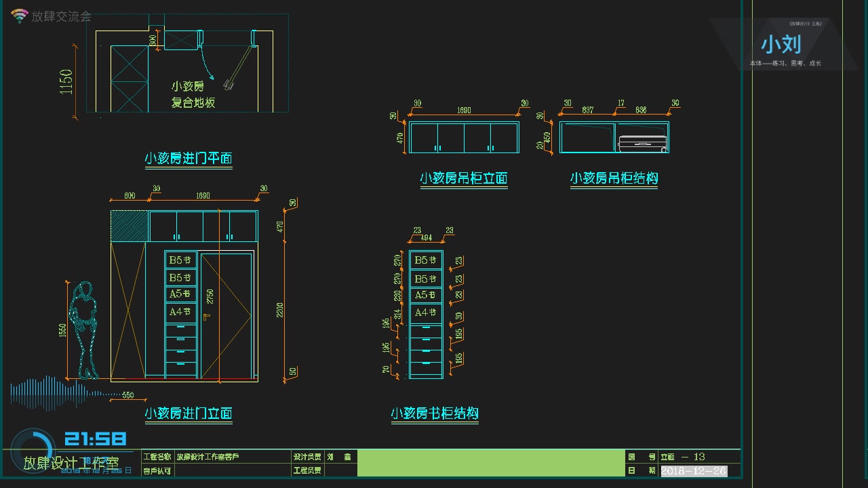The image size is (868, 488).
Task: Click the 小孩房吊柜结构 title label
Action: [614, 178]
